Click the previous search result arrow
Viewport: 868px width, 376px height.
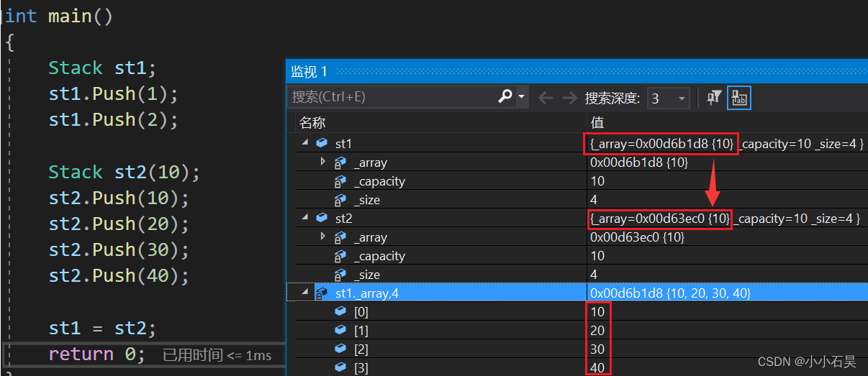[546, 98]
